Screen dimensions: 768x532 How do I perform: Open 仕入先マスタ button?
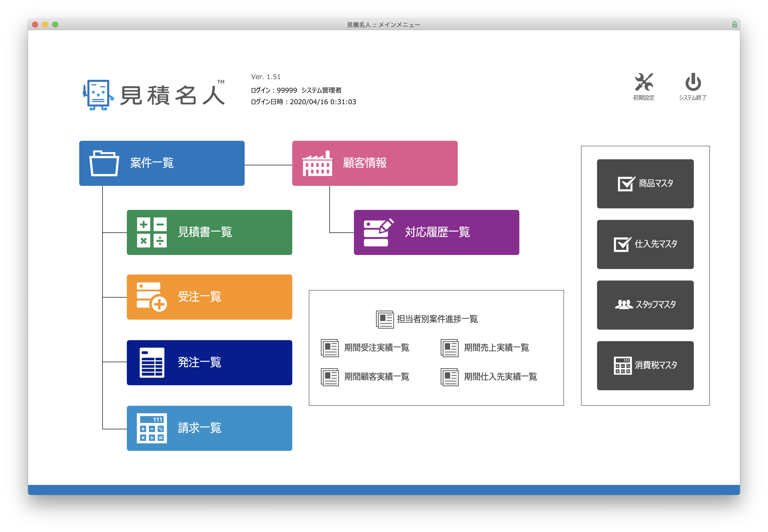[645, 244]
